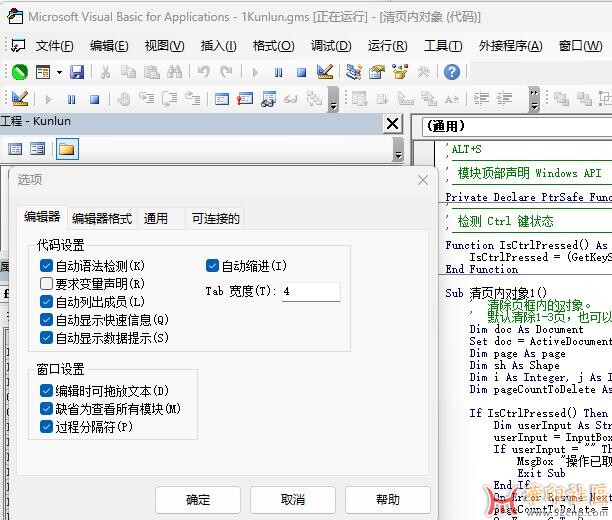Open the (通用) object dropdown
612x520 pixels.
point(517,126)
